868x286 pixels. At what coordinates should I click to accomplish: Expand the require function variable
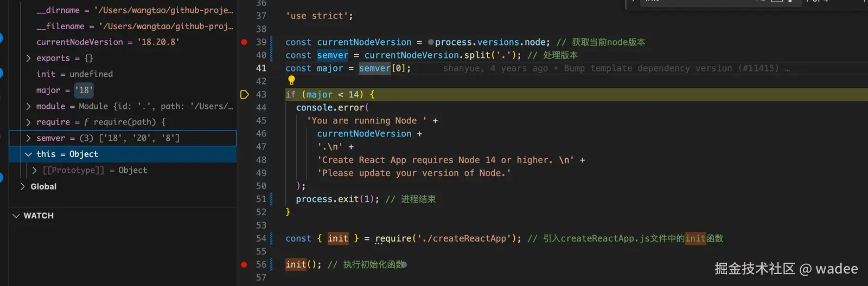coord(28,122)
